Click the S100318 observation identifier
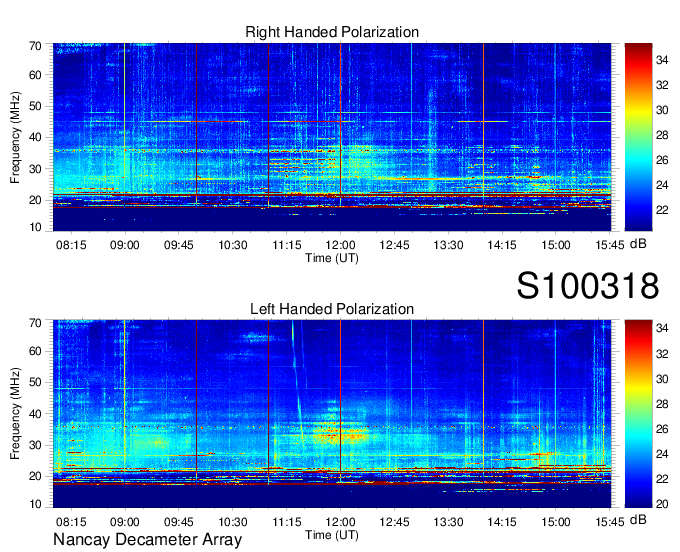This screenshot has width=680, height=552. click(588, 286)
